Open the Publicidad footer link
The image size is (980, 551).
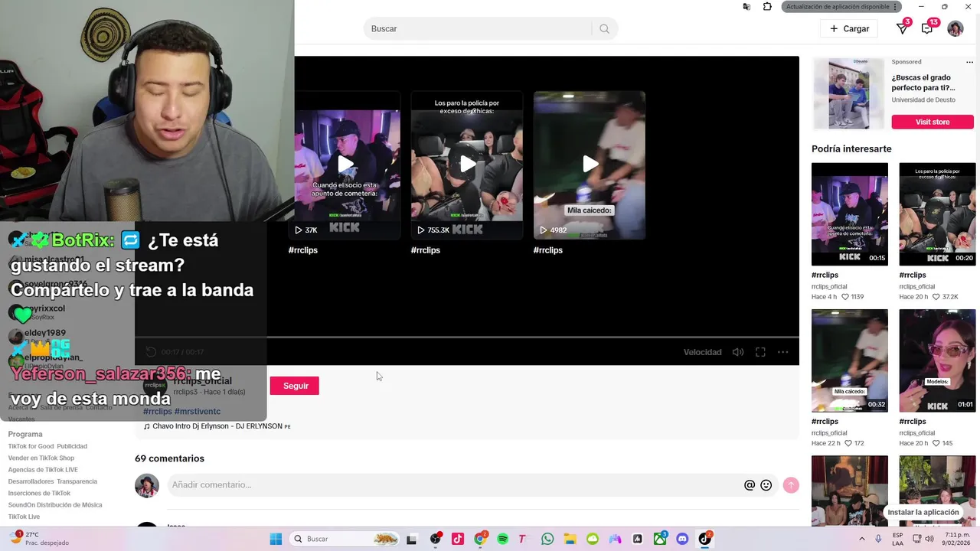pos(72,446)
